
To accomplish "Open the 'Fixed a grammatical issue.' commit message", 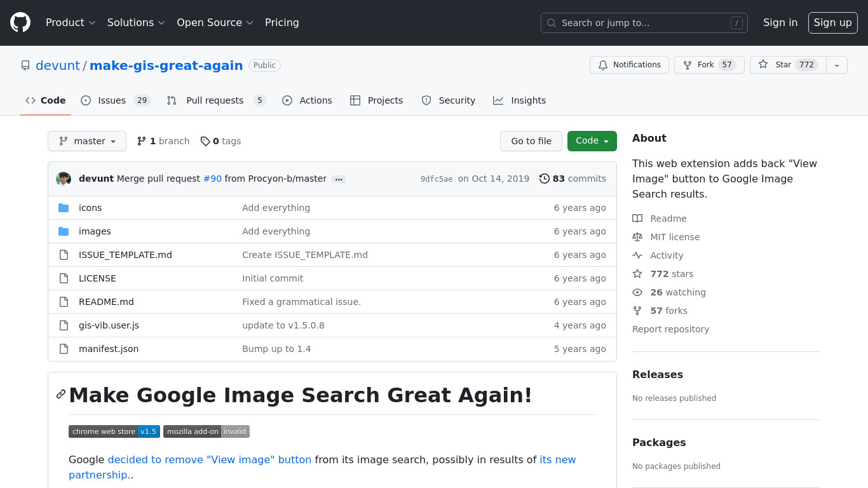I will 301,302.
